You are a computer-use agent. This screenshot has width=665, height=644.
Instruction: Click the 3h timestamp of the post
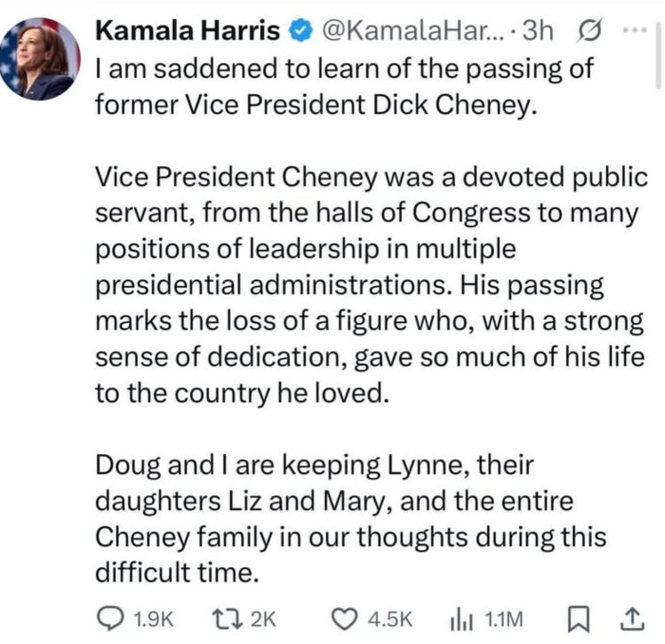coord(538,31)
